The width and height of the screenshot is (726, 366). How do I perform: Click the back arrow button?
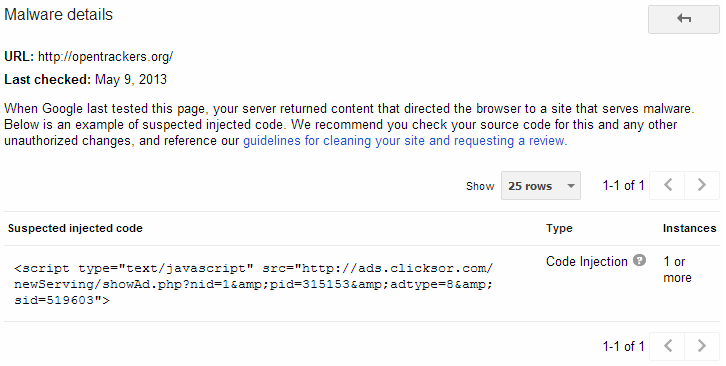(x=683, y=19)
